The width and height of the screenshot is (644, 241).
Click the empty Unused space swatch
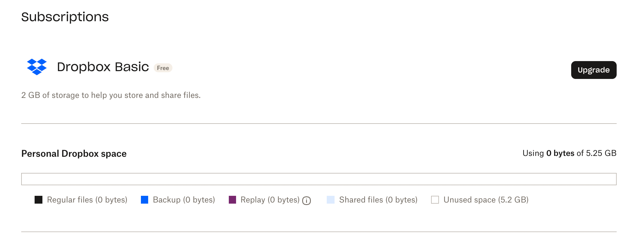(x=435, y=200)
